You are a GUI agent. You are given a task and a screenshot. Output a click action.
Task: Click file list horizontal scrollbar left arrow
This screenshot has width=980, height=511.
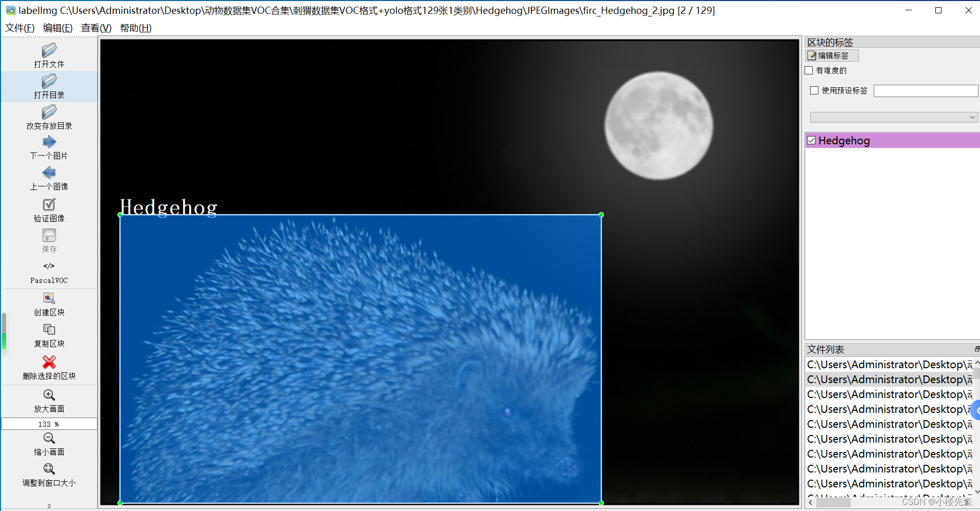point(811,503)
